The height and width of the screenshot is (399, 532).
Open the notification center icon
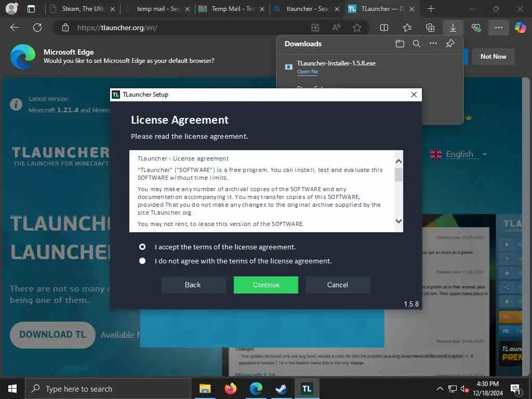pyautogui.click(x=515, y=389)
